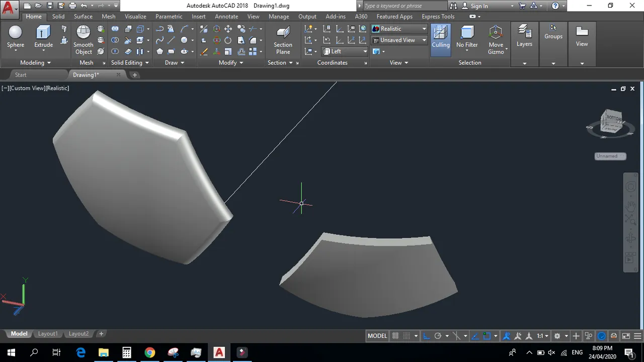Open Windows Start menu
This screenshot has width=644, height=362.
11,352
